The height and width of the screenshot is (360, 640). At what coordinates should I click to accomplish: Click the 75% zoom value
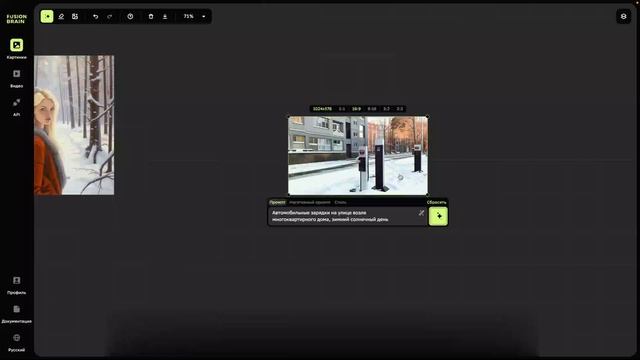(188, 16)
